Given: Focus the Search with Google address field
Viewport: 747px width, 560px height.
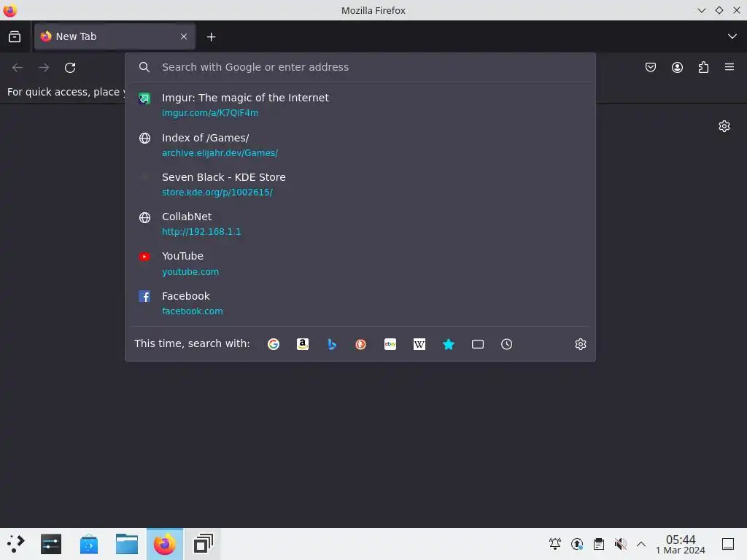Looking at the screenshot, I should coord(360,67).
